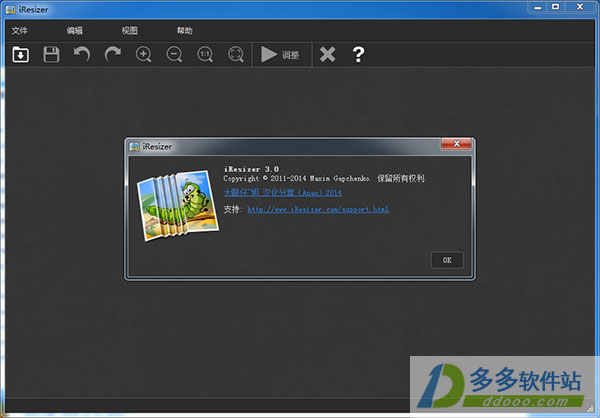Open help via question mark icon
600x418 pixels.
[x=359, y=54]
